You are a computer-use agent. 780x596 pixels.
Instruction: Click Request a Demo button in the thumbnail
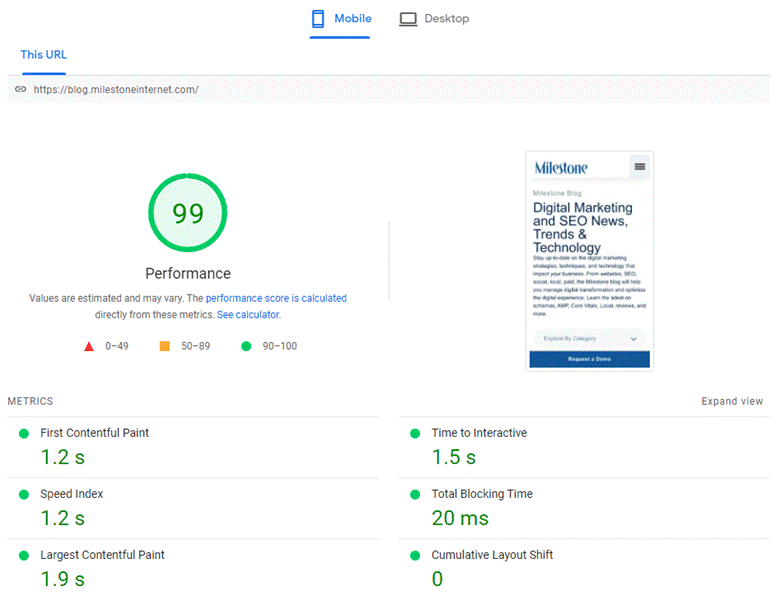589,359
